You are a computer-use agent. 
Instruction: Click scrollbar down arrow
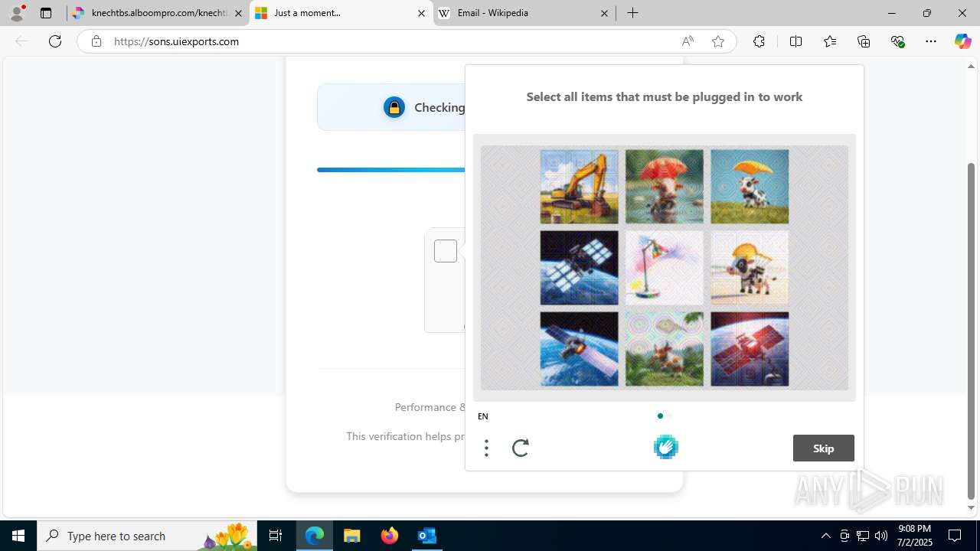point(971,508)
